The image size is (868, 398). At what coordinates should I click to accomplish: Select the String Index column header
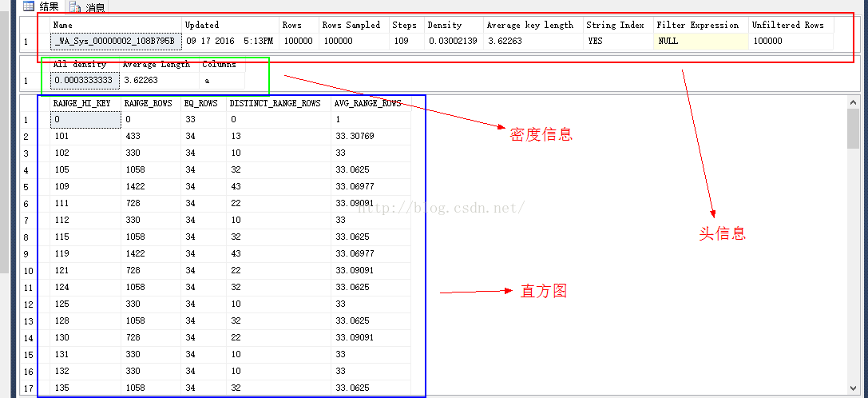tap(618, 25)
